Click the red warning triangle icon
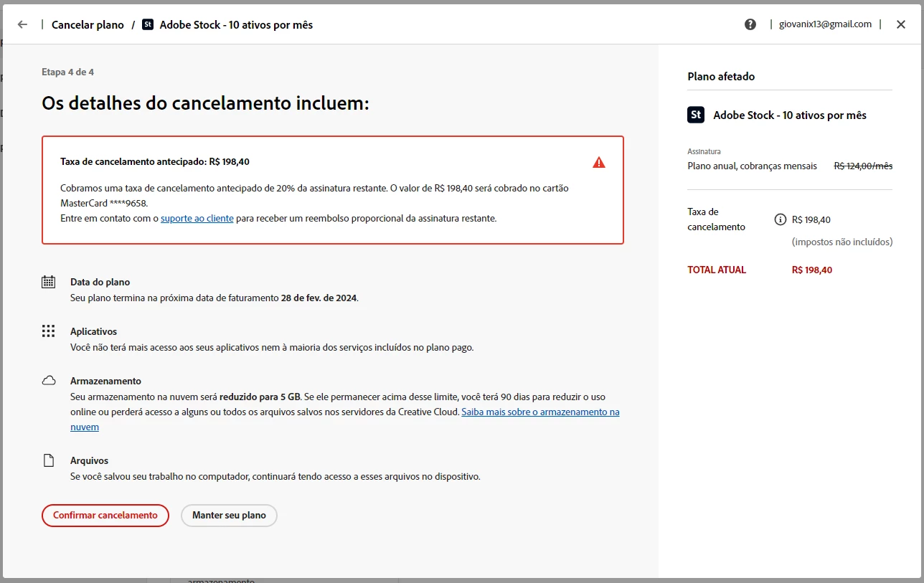 (x=599, y=162)
